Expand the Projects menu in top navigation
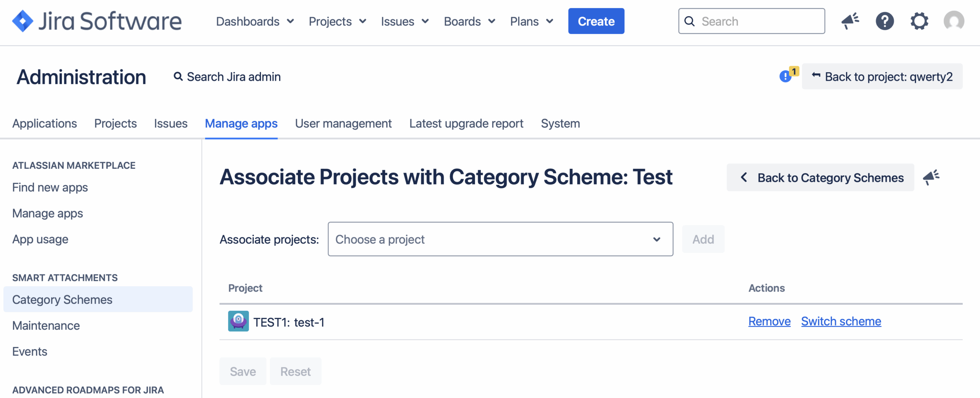The image size is (980, 398). point(337,21)
